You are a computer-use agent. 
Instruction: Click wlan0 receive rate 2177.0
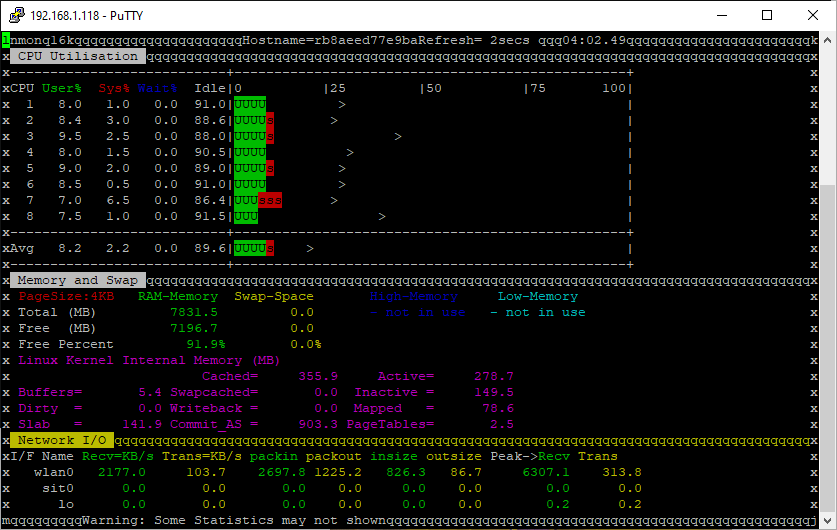click(x=122, y=472)
